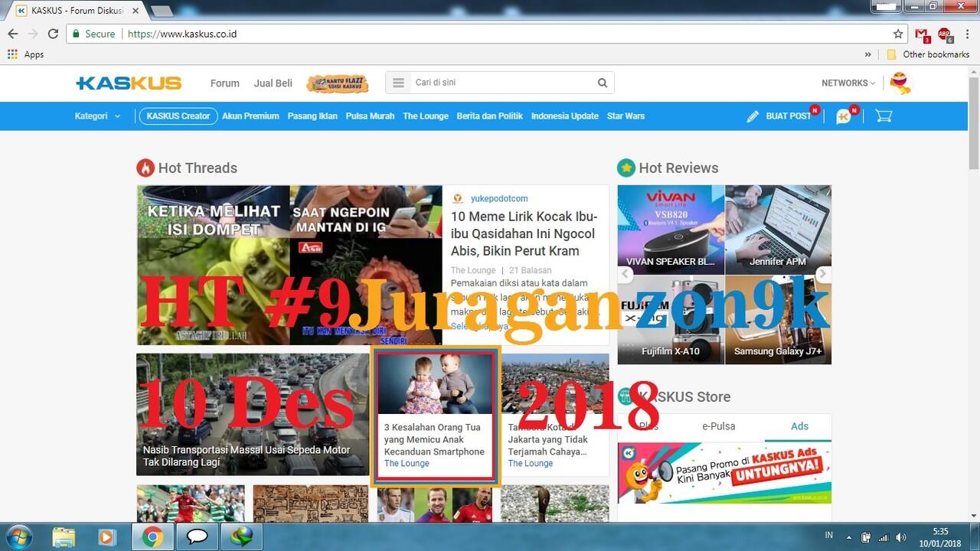The width and height of the screenshot is (980, 551).
Task: Show previous Hot Reviews with left arrow
Action: point(626,274)
